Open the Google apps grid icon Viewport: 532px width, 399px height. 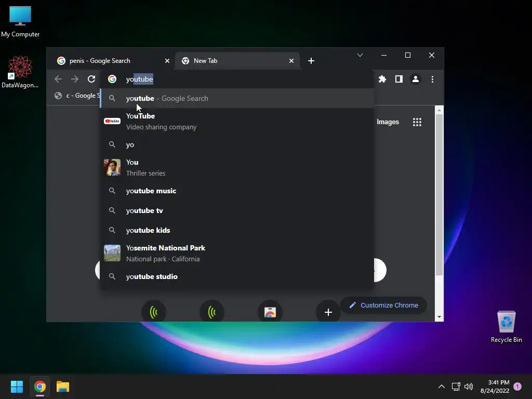click(x=417, y=122)
